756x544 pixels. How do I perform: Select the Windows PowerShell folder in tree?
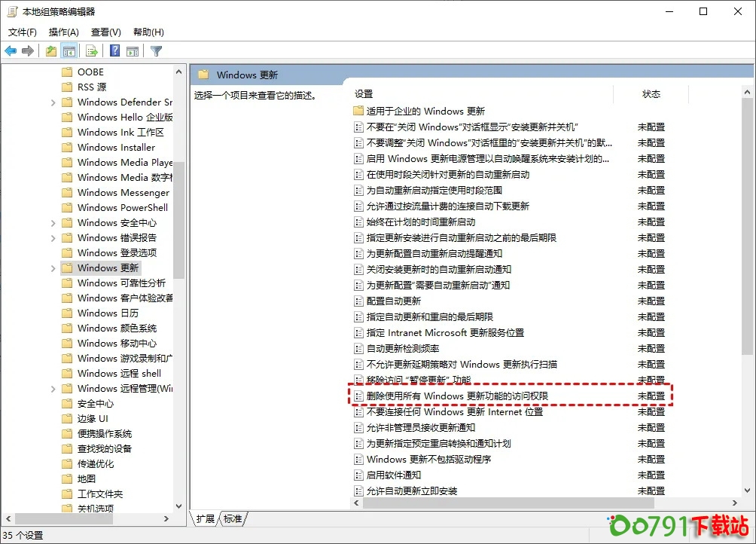tap(122, 208)
